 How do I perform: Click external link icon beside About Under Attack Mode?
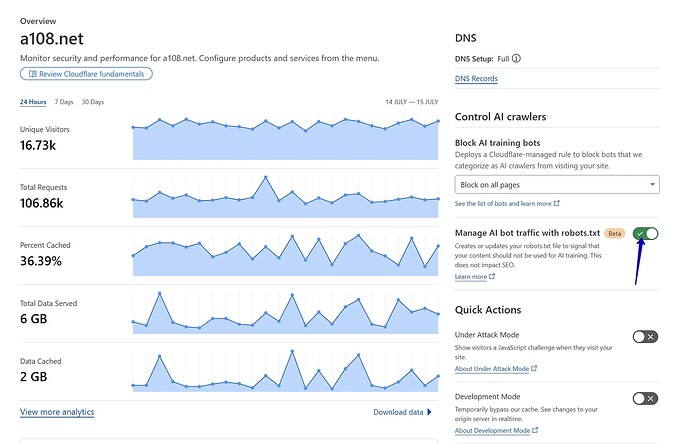tap(534, 368)
